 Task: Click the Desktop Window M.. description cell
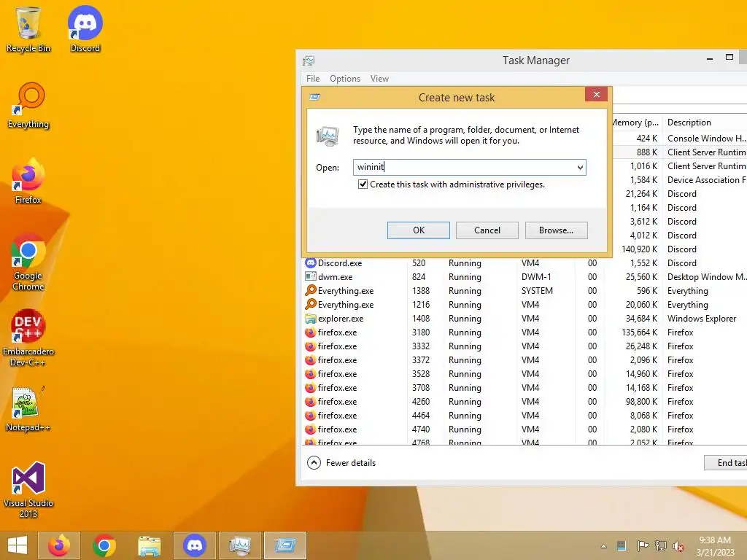[x=706, y=276]
